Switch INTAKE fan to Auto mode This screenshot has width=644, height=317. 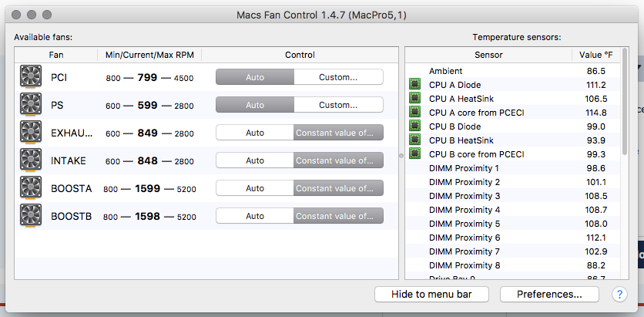click(255, 160)
